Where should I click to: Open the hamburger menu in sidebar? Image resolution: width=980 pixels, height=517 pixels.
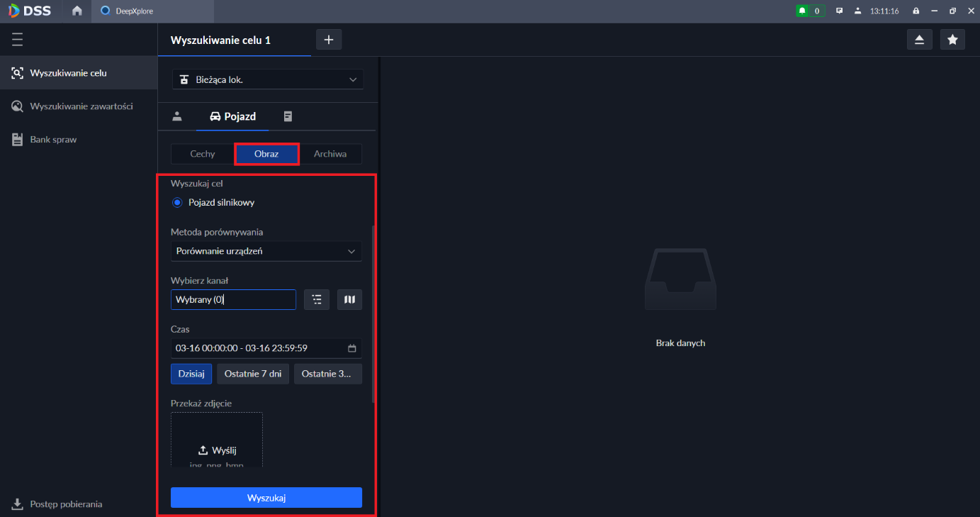18,40
